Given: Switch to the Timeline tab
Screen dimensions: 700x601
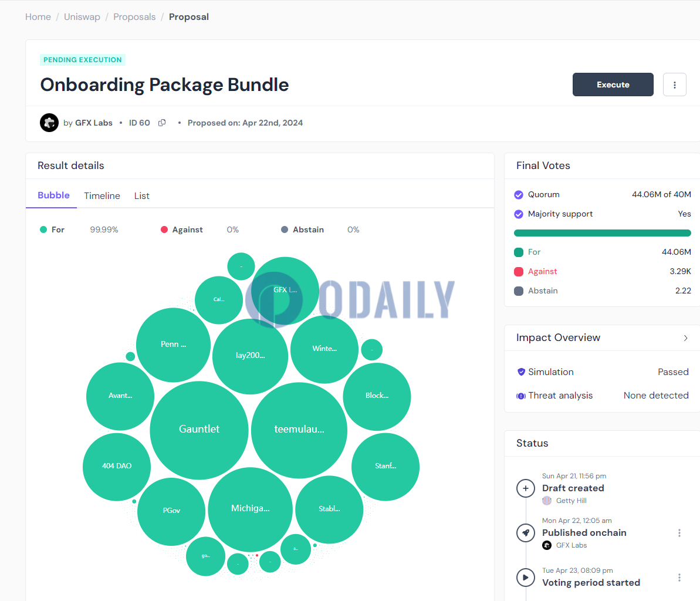Looking at the screenshot, I should [x=102, y=195].
